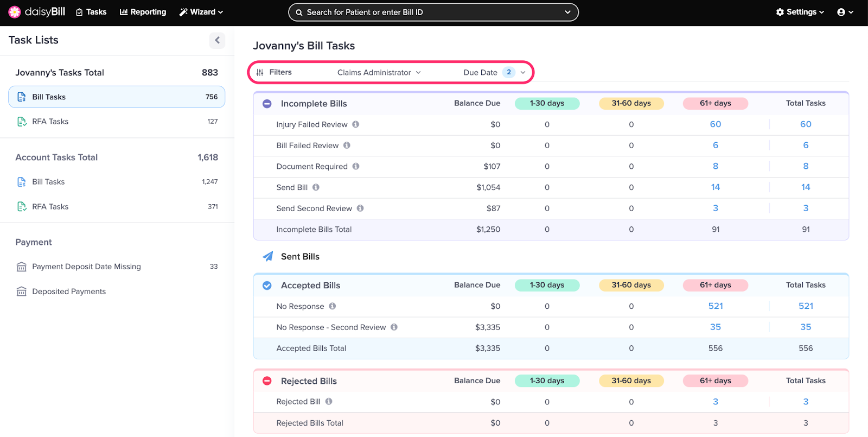The height and width of the screenshot is (437, 868).
Task: Open the Settings dropdown menu
Action: point(800,12)
